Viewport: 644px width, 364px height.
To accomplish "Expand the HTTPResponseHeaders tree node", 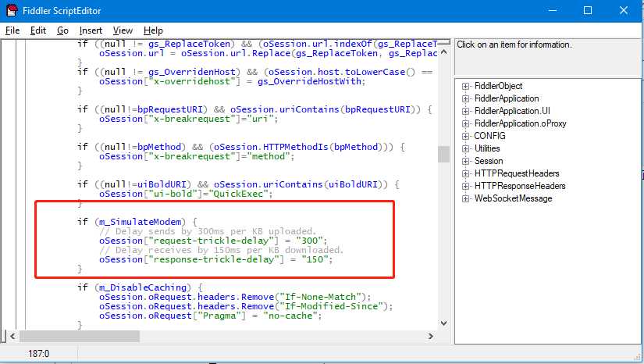I will [x=465, y=186].
